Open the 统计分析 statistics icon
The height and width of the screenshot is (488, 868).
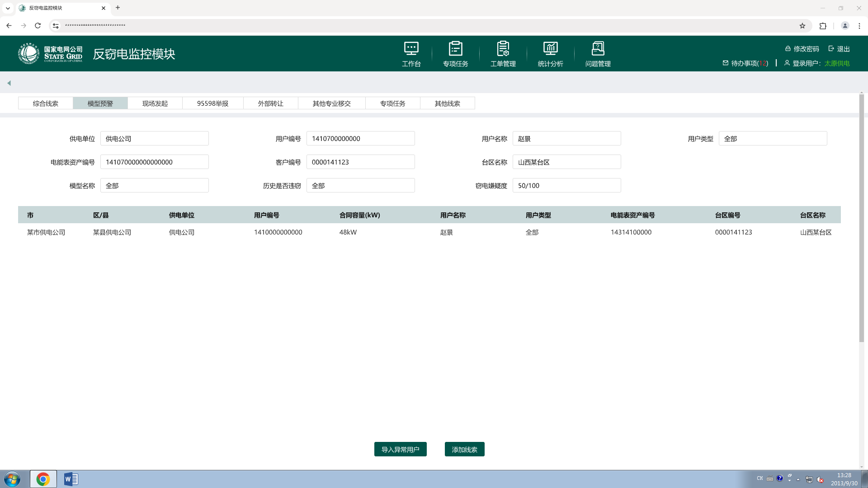(550, 49)
